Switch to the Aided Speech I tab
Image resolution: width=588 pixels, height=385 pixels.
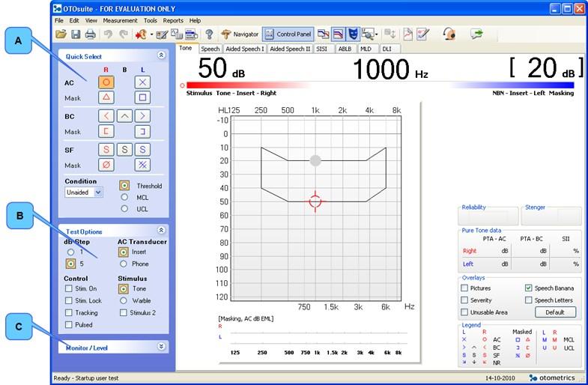tap(245, 49)
